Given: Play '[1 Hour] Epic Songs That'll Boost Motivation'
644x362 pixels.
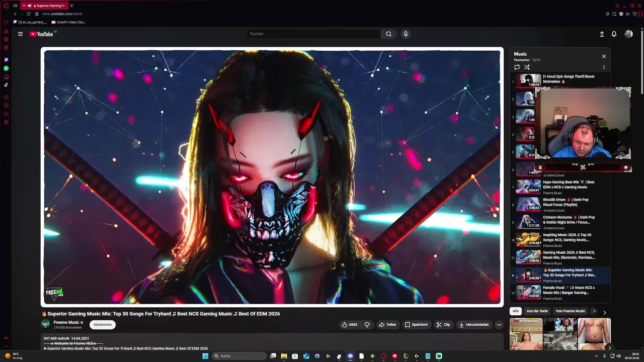Looking at the screenshot, I should coord(560,80).
